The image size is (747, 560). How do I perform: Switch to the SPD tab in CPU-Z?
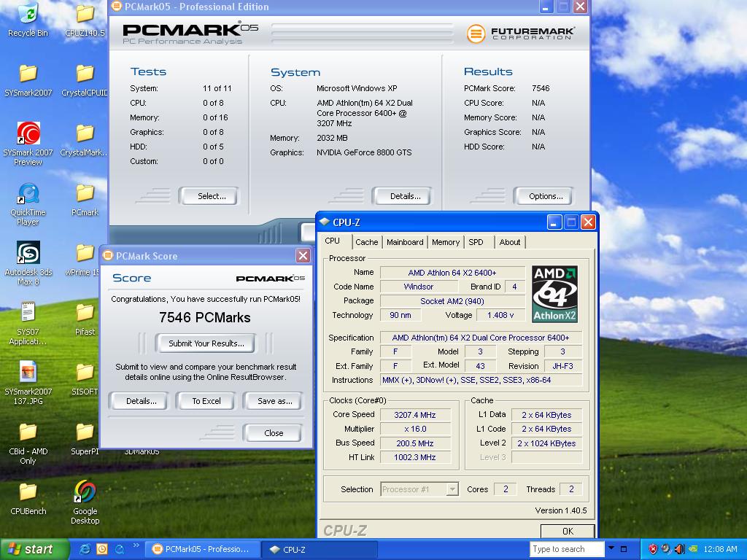476,242
